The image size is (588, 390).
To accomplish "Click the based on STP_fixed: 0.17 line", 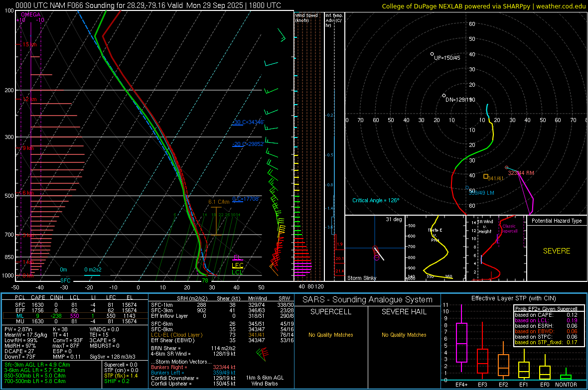I will (x=546, y=342).
